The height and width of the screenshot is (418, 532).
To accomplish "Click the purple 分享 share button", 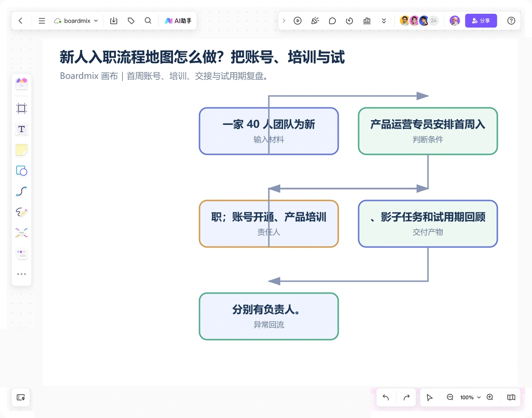I will pyautogui.click(x=481, y=21).
